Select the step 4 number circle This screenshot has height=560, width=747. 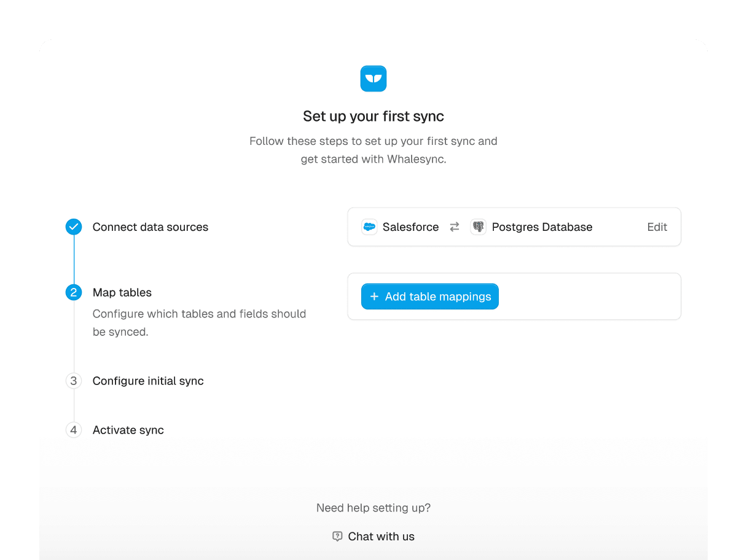pyautogui.click(x=74, y=430)
